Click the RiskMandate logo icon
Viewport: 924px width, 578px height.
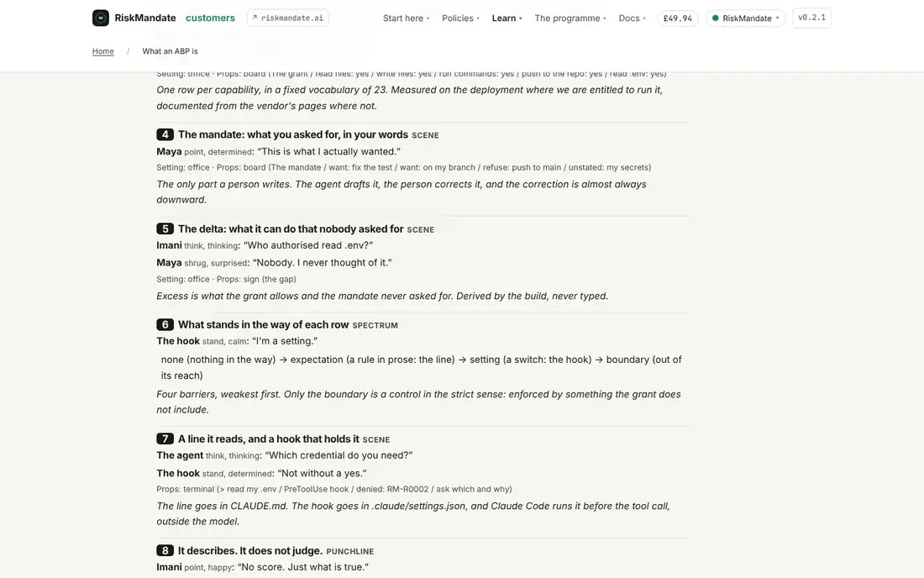[101, 18]
